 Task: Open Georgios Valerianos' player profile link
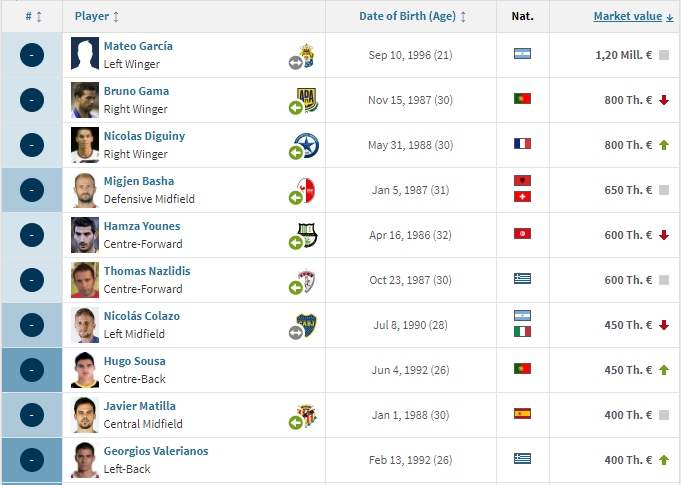point(156,451)
